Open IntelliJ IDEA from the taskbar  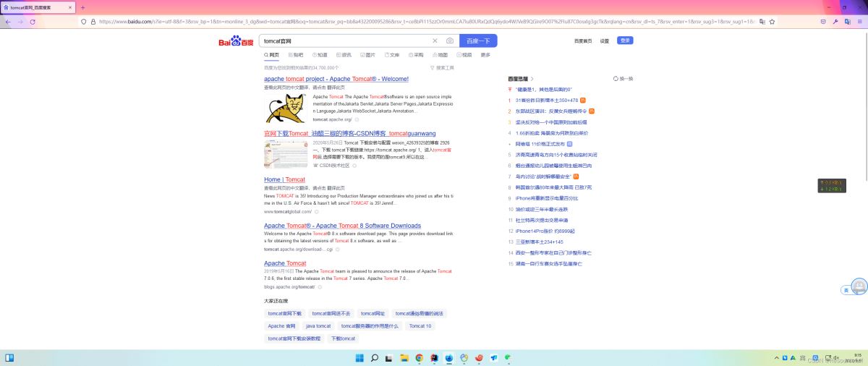click(x=434, y=357)
